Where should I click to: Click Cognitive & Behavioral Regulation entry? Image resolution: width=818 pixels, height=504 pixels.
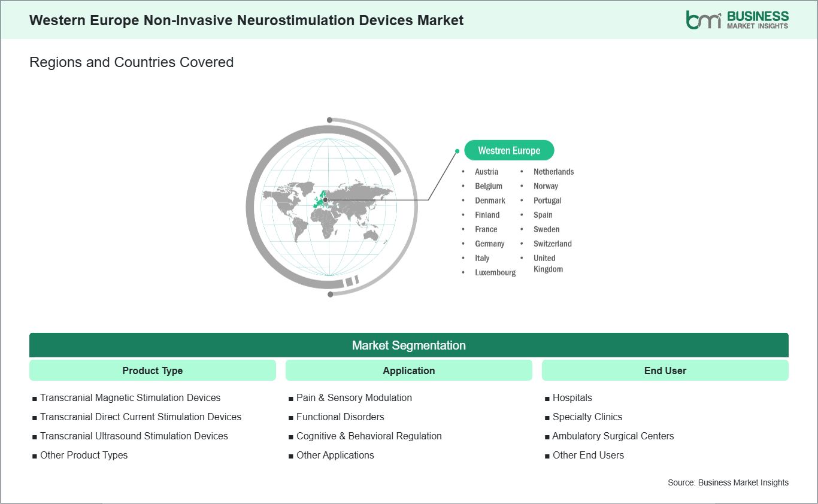coord(369,436)
